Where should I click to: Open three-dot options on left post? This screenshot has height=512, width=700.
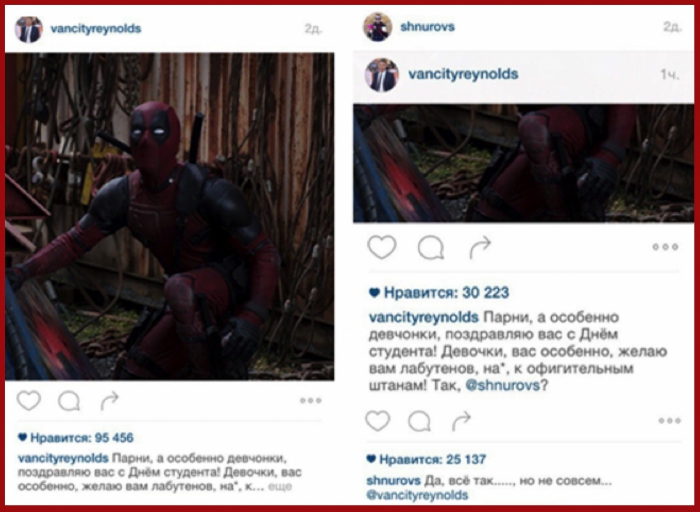(x=311, y=400)
